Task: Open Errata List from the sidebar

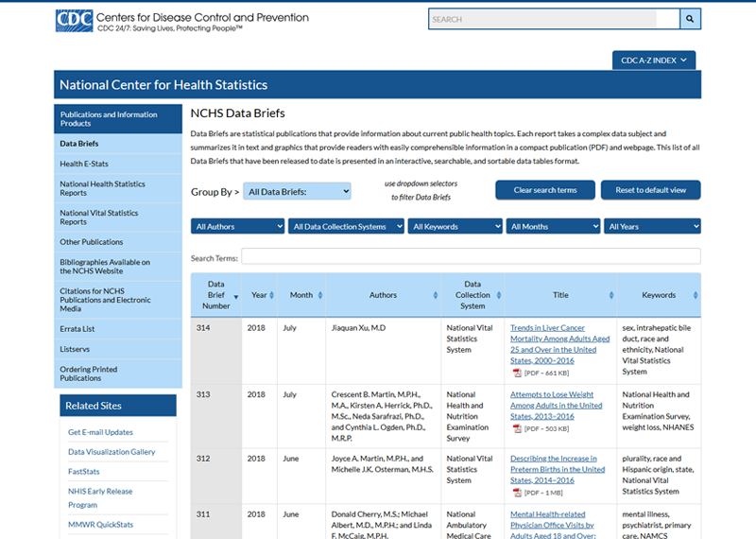Action: [x=77, y=329]
